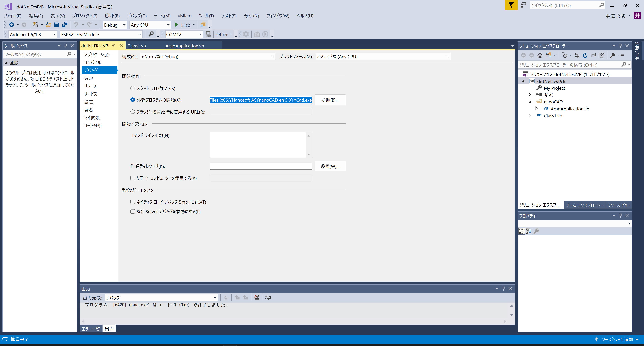Screen dimensions: 644x346
Task: Click the Undo arrow icon
Action: pyautogui.click(x=76, y=25)
